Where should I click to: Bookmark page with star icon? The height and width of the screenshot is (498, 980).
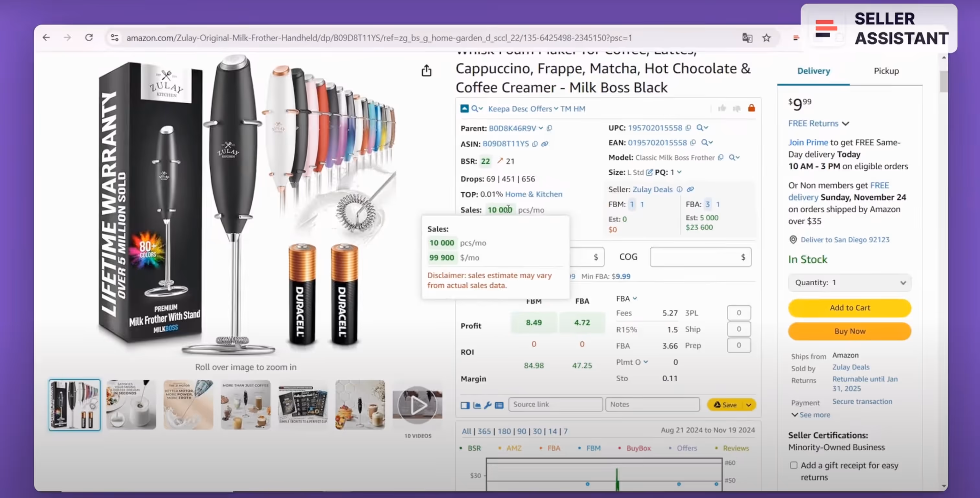(766, 38)
